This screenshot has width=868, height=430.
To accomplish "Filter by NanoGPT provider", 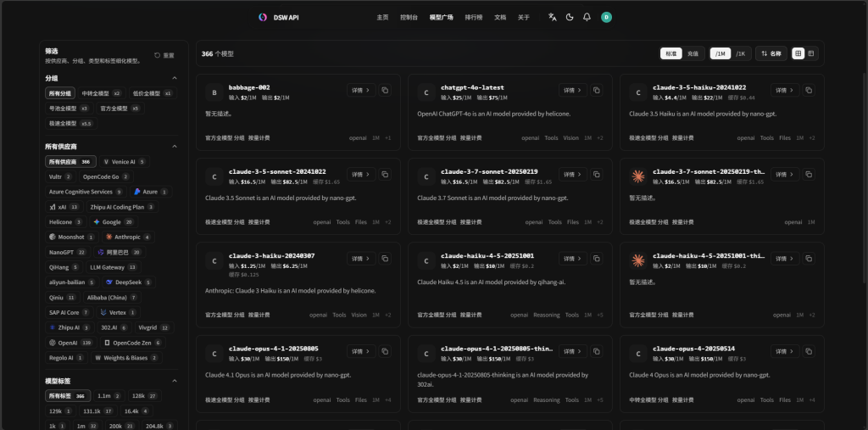I will click(x=67, y=252).
